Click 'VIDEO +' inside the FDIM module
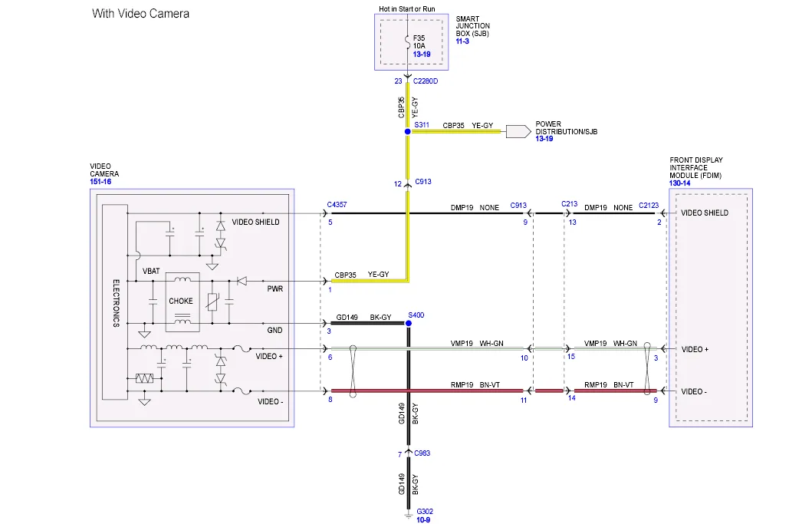 point(695,349)
